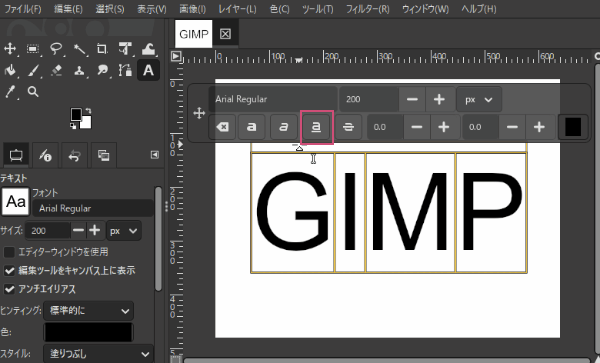600x363 pixels.
Task: Select the Rectangle Select tool
Action: coord(33,49)
